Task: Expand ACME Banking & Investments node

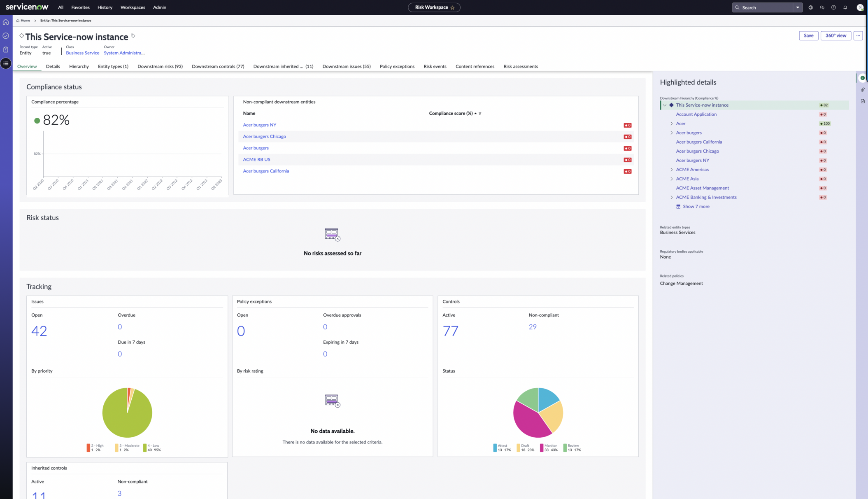Action: 672,198
